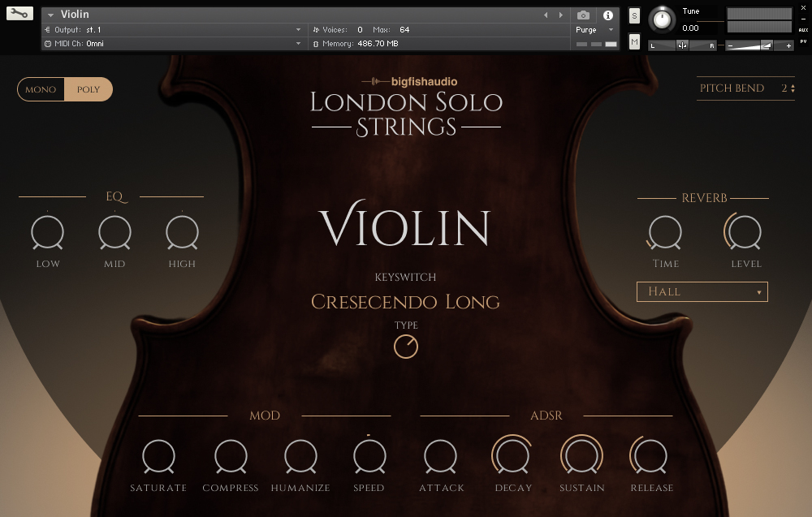Click the EQ Mid knob
The width and height of the screenshot is (812, 517).
pyautogui.click(x=114, y=233)
